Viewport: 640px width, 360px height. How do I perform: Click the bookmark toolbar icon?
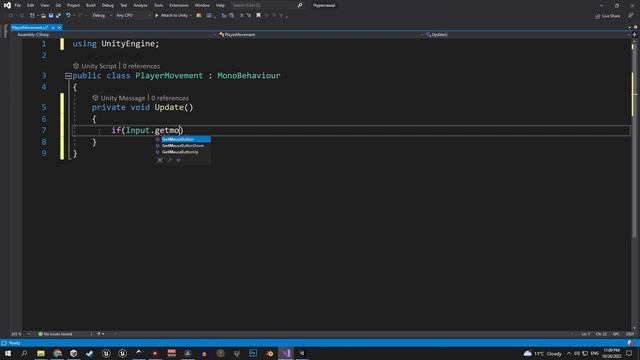click(258, 16)
